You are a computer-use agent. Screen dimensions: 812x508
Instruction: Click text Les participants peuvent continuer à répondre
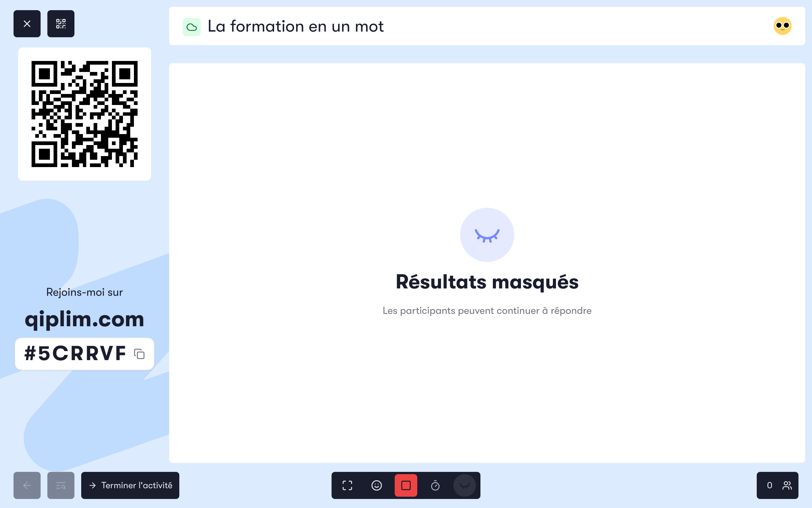(x=487, y=310)
